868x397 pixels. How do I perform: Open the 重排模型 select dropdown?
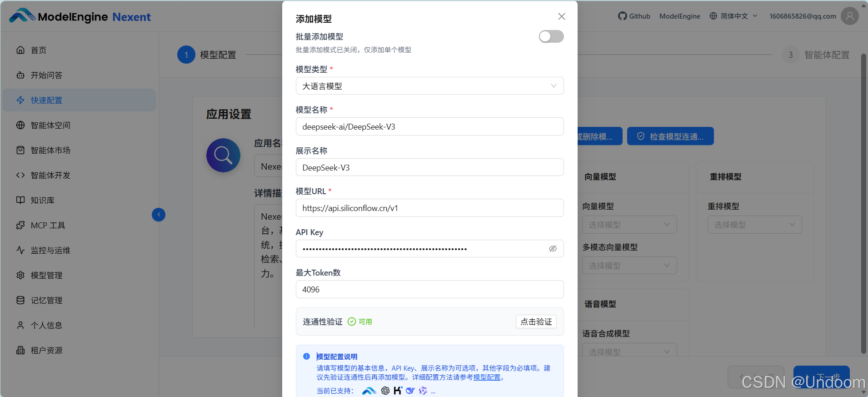(754, 225)
